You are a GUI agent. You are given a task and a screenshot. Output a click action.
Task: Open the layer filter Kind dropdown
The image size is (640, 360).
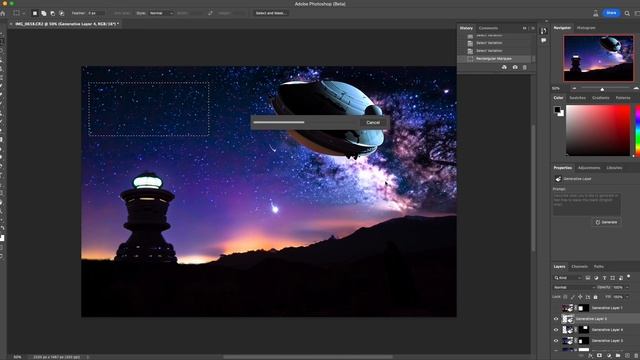pyautogui.click(x=568, y=278)
